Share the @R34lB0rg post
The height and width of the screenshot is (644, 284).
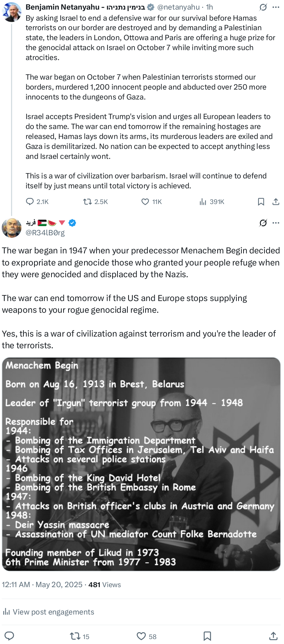(273, 636)
